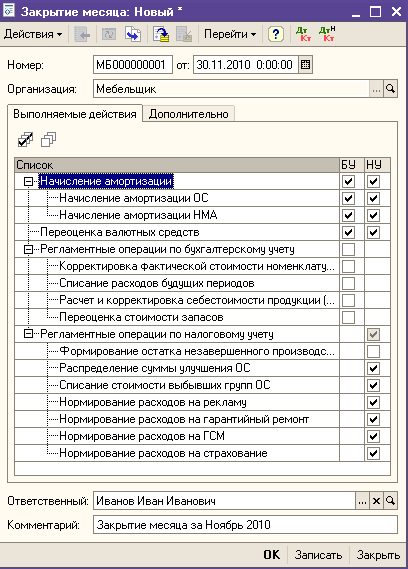Click the Организация field Мебельщик
The width and height of the screenshot is (408, 569).
click(231, 89)
